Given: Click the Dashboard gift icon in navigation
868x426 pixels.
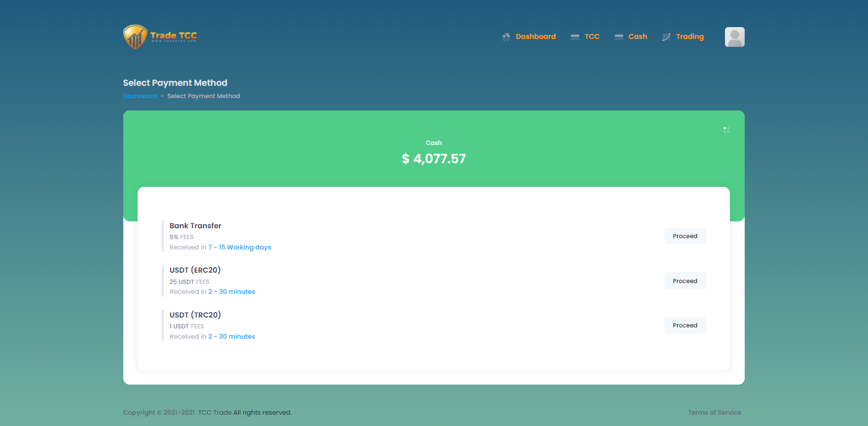Looking at the screenshot, I should pos(506,37).
